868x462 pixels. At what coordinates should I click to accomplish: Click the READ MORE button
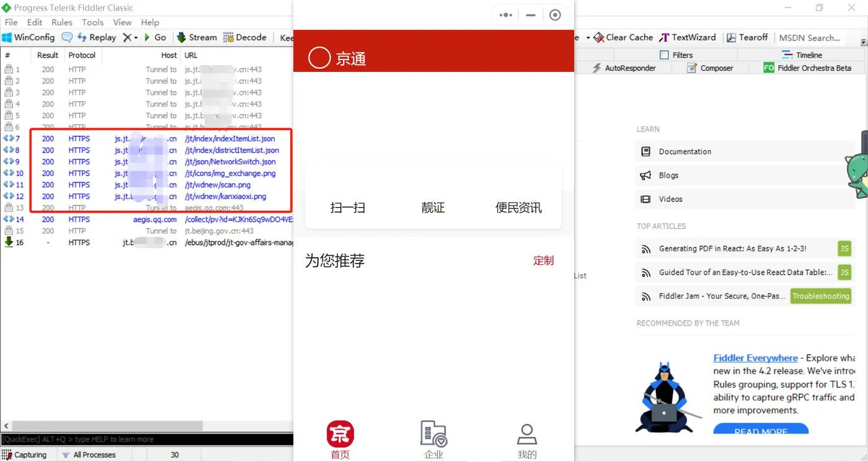pos(761,429)
